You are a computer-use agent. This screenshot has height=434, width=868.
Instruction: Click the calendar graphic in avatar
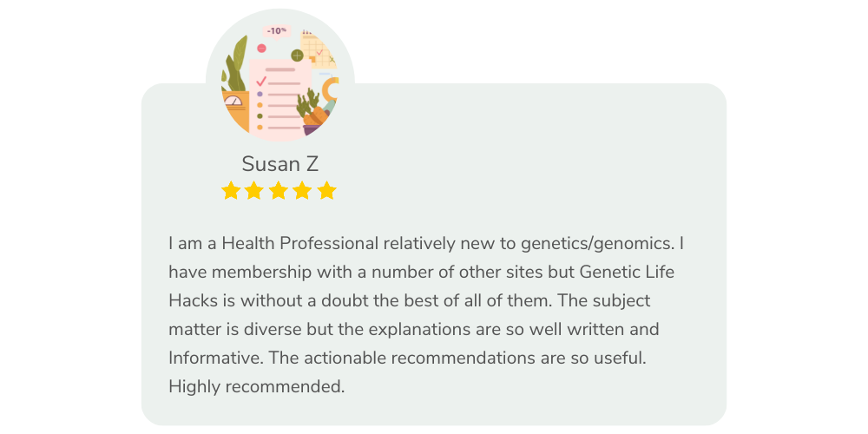pos(317,49)
